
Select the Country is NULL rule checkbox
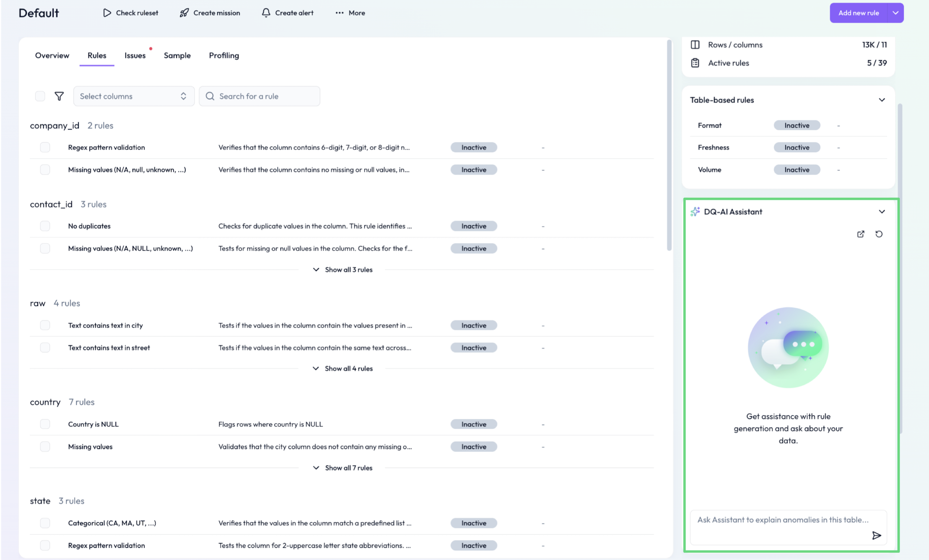pos(45,424)
